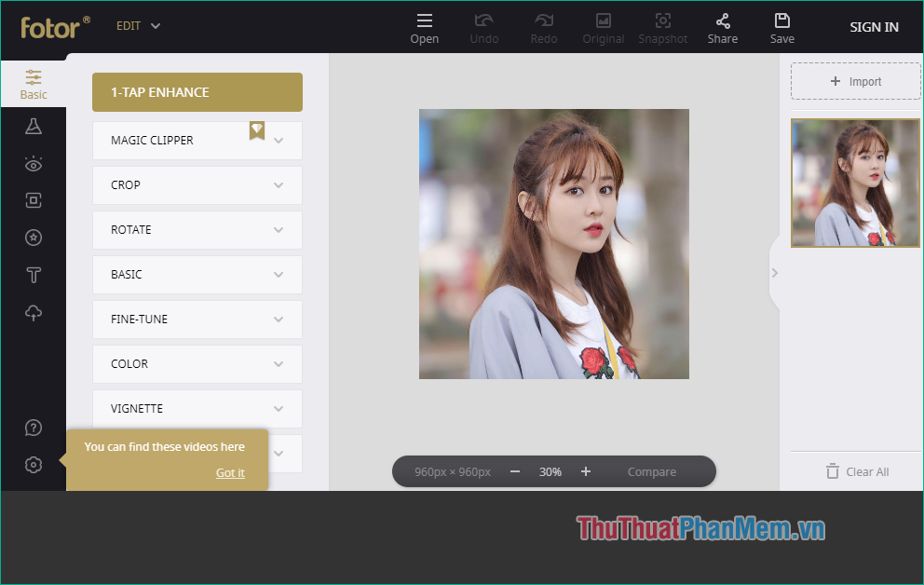
Task: Open the VIGNETTE options
Action: [197, 408]
